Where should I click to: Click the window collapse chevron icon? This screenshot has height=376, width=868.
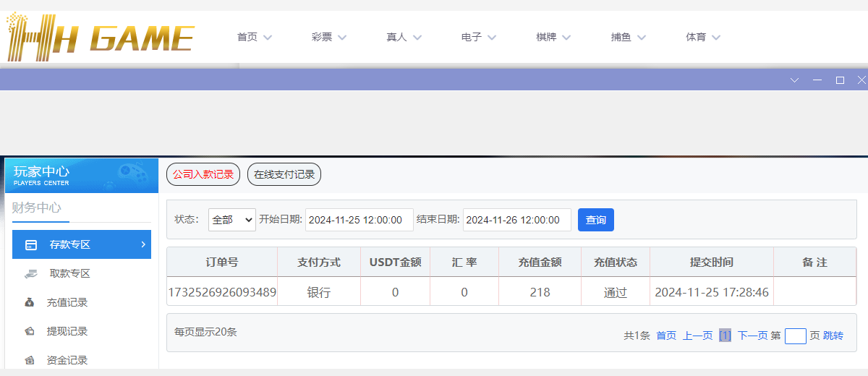click(x=794, y=80)
